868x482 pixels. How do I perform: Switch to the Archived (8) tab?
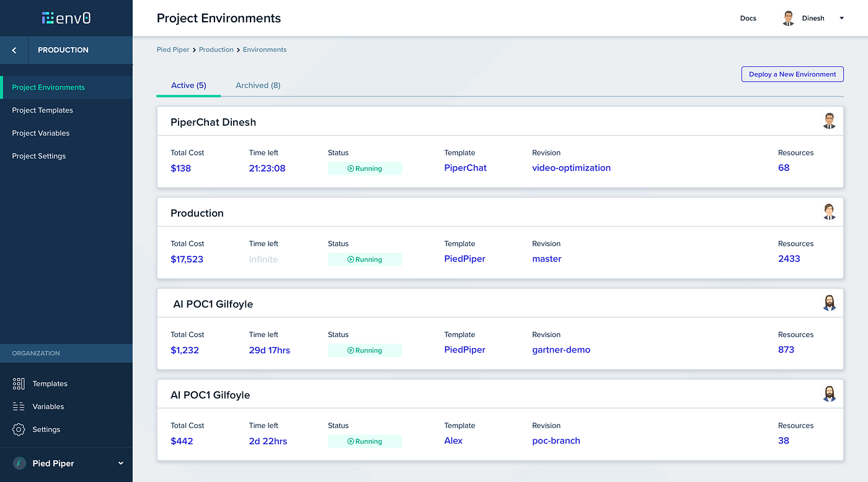[x=258, y=85]
